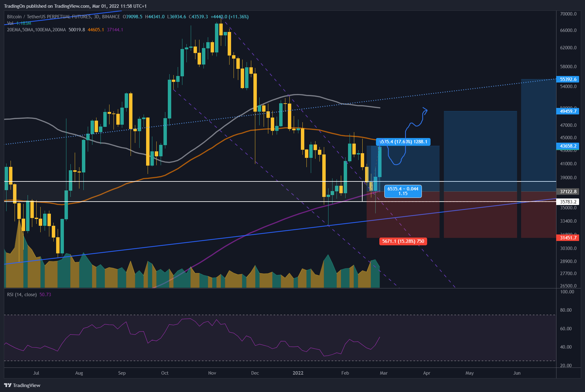585x392 pixels.
Task: Click the 33400.0 price axis tick
Action: point(568,221)
